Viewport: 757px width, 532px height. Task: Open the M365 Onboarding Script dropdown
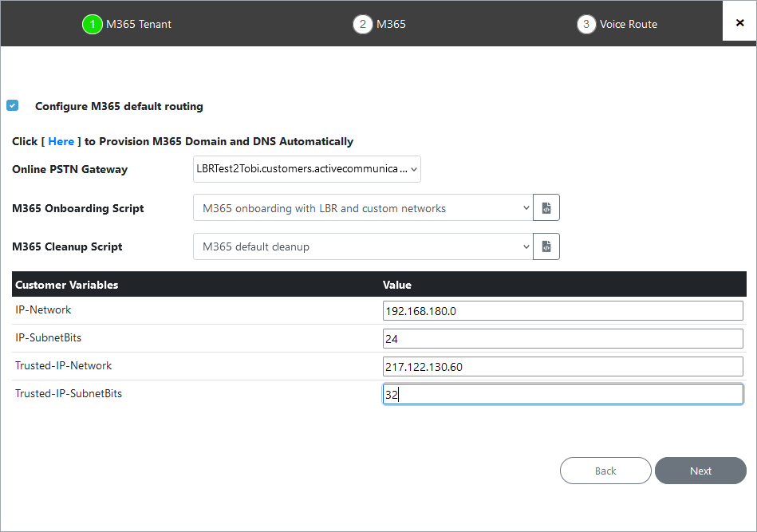(x=363, y=207)
